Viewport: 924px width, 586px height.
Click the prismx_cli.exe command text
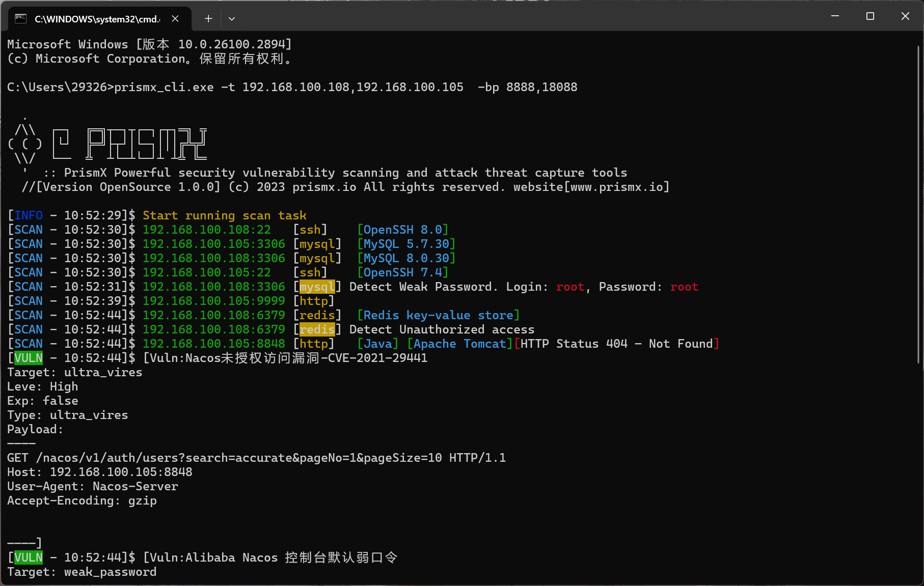tap(164, 88)
